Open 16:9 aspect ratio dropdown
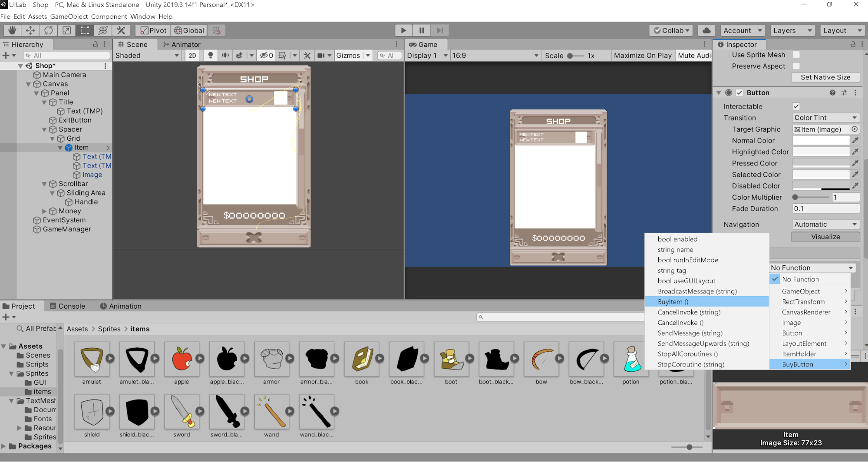Viewport: 868px width, 462px height. point(495,56)
